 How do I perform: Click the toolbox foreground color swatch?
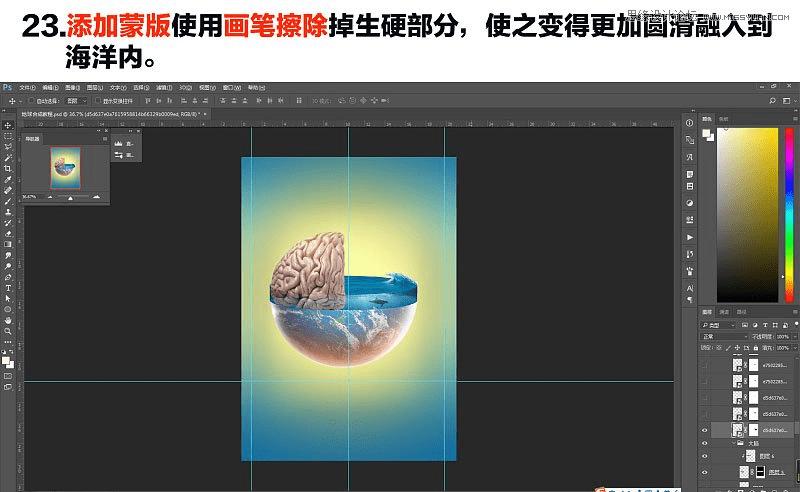tap(6, 360)
